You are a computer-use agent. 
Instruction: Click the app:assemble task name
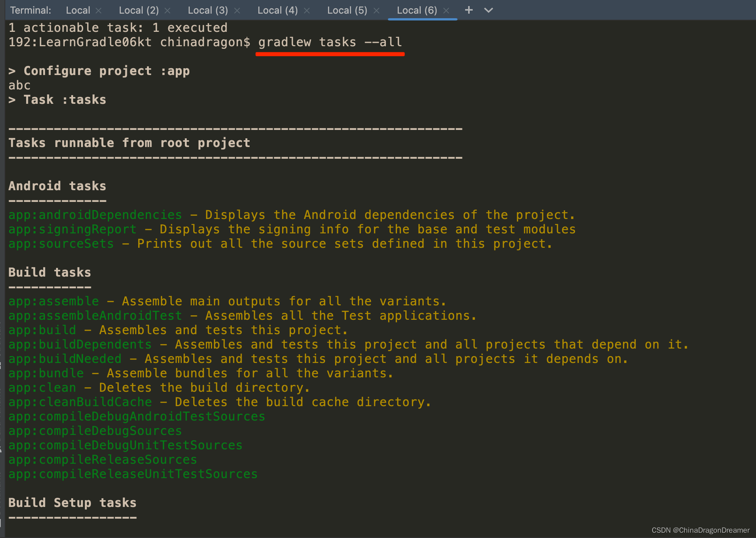point(53,301)
